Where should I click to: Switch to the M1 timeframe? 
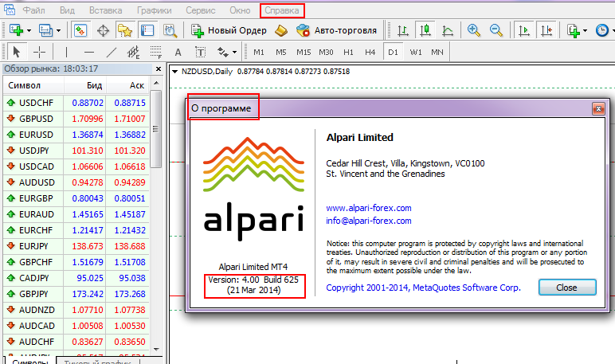(259, 52)
